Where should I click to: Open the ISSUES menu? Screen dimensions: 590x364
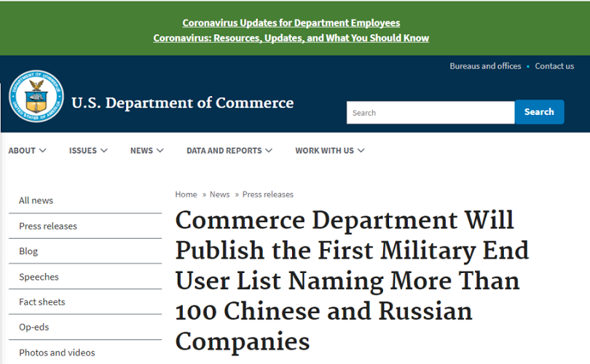(88, 151)
